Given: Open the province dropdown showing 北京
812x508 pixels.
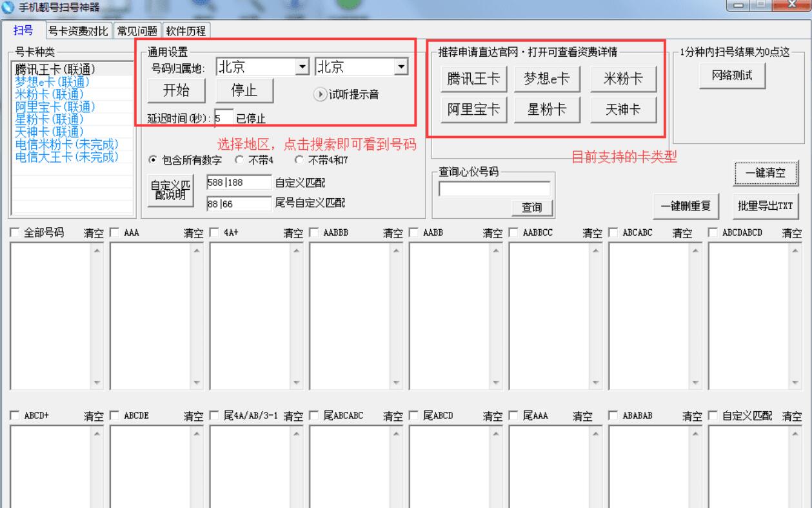Looking at the screenshot, I should click(x=302, y=67).
